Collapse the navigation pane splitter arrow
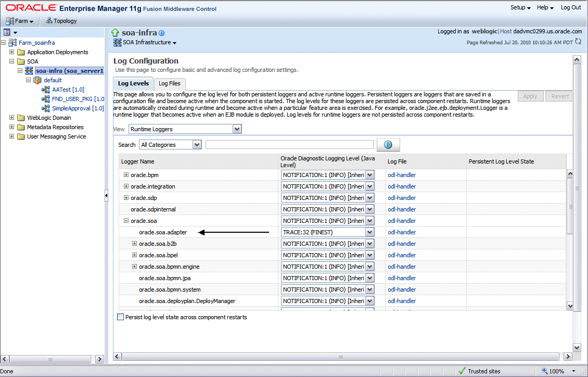 pyautogui.click(x=106, y=195)
